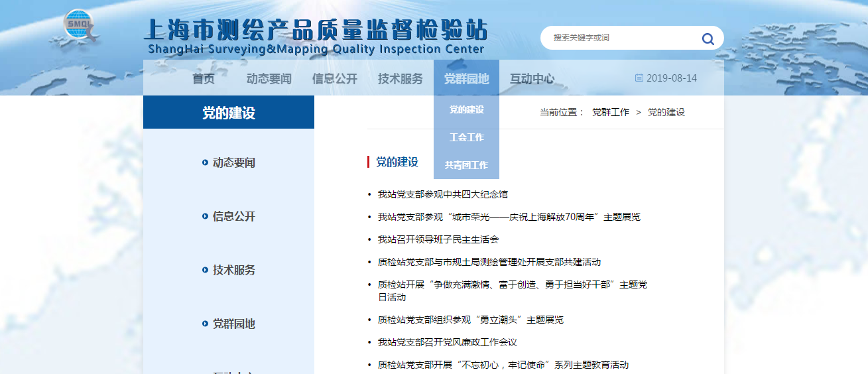
Task: Open the 首页 navigation item
Action: [x=204, y=79]
